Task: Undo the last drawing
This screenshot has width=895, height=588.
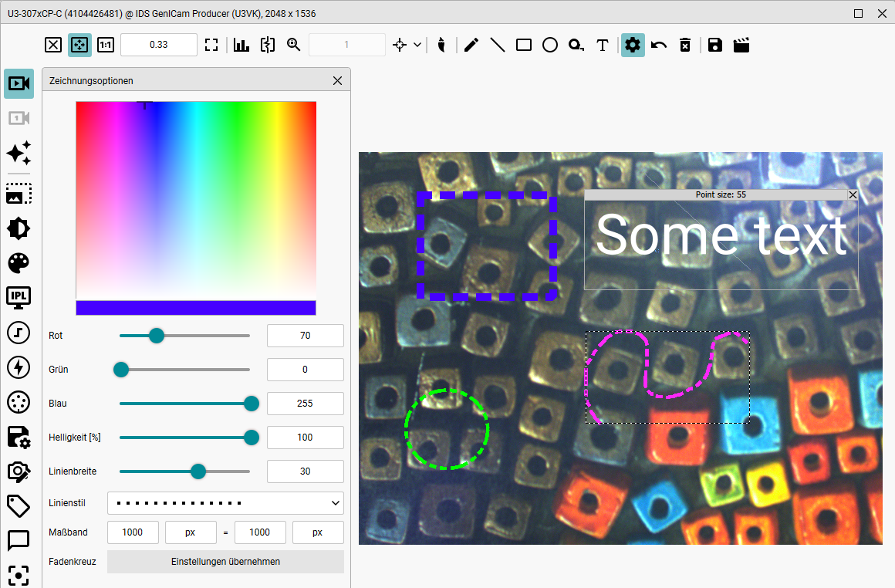Action: coord(659,45)
